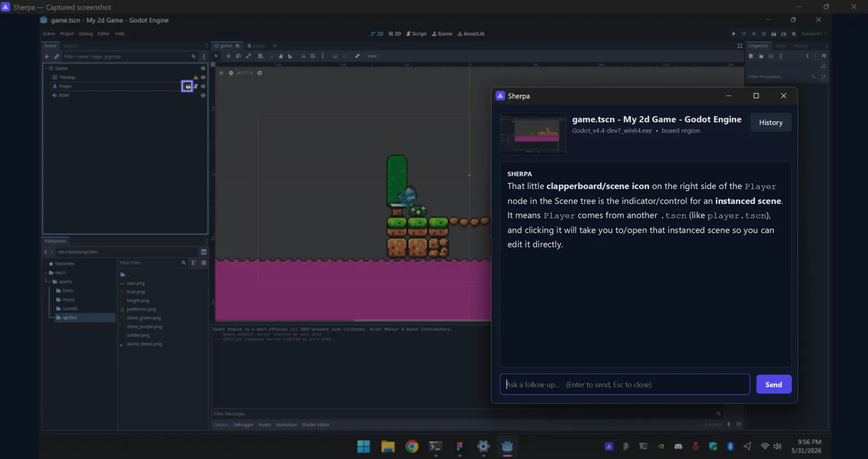The image size is (868, 459).
Task: Open the viewport View menu
Action: pyautogui.click(x=372, y=56)
